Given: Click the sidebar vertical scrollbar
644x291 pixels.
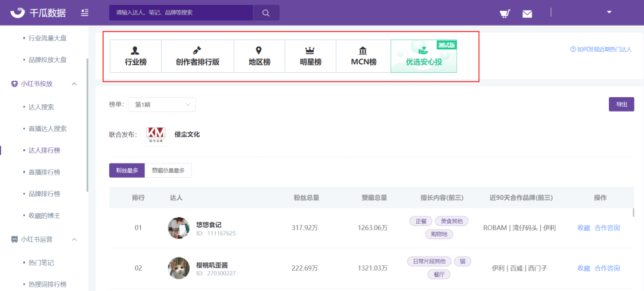Looking at the screenshot, I should click(87, 125).
